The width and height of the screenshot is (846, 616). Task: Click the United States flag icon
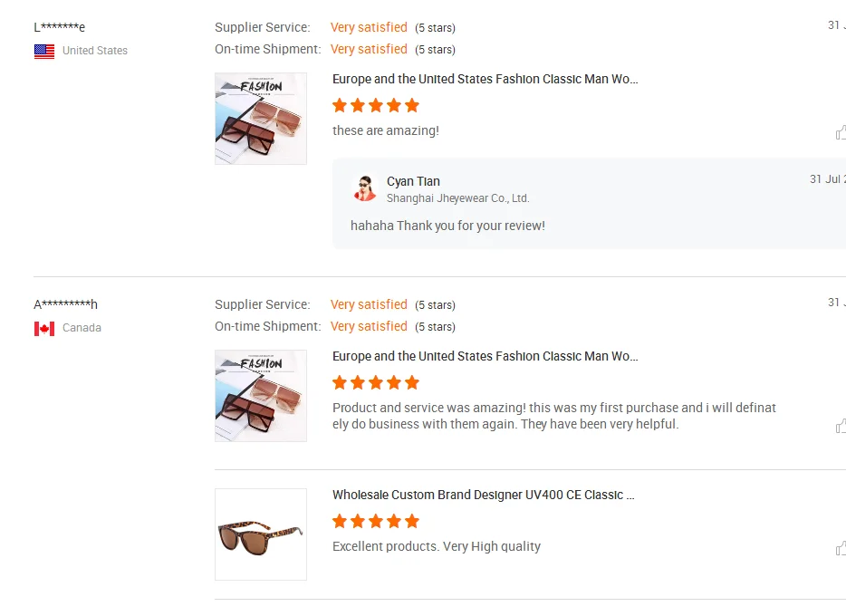(x=44, y=52)
